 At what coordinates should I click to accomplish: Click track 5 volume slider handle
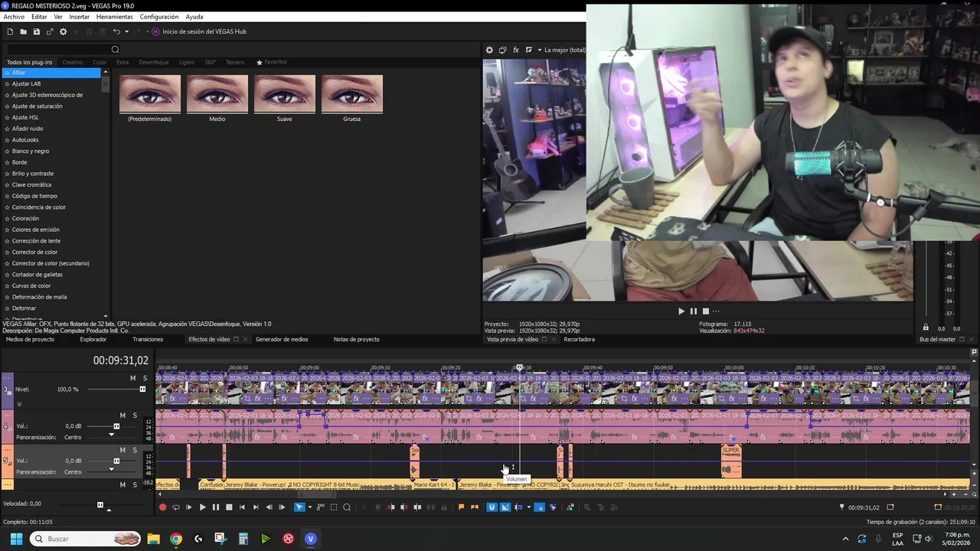tap(116, 461)
